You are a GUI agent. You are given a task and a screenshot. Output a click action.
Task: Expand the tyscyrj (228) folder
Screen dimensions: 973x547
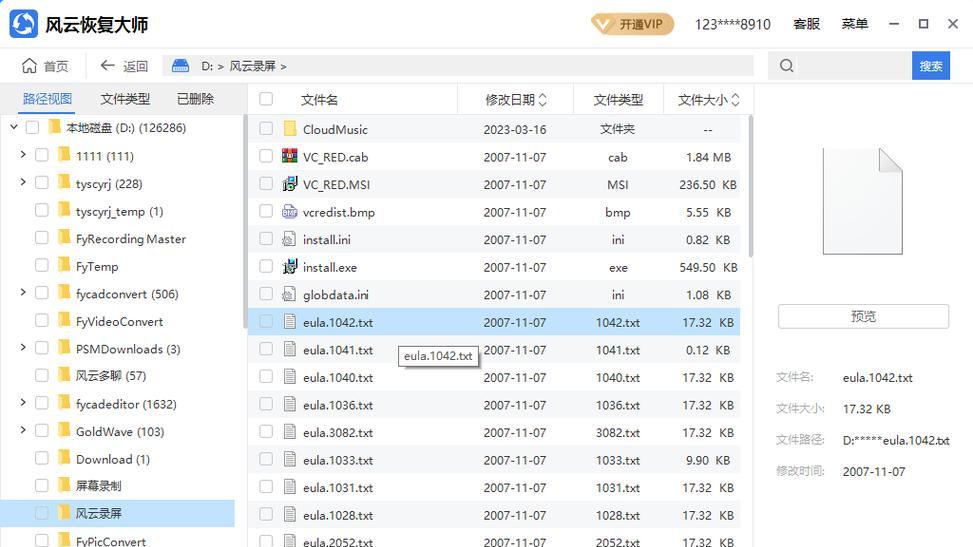(x=23, y=182)
